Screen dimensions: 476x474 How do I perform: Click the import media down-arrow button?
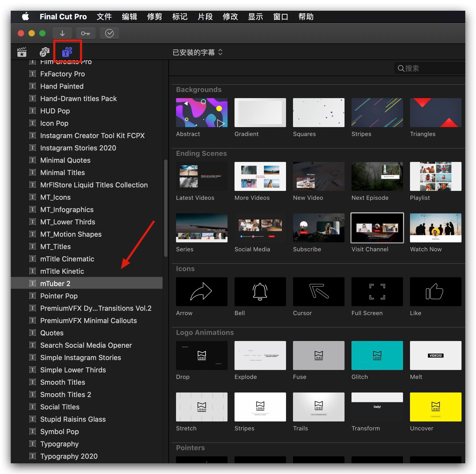62,33
